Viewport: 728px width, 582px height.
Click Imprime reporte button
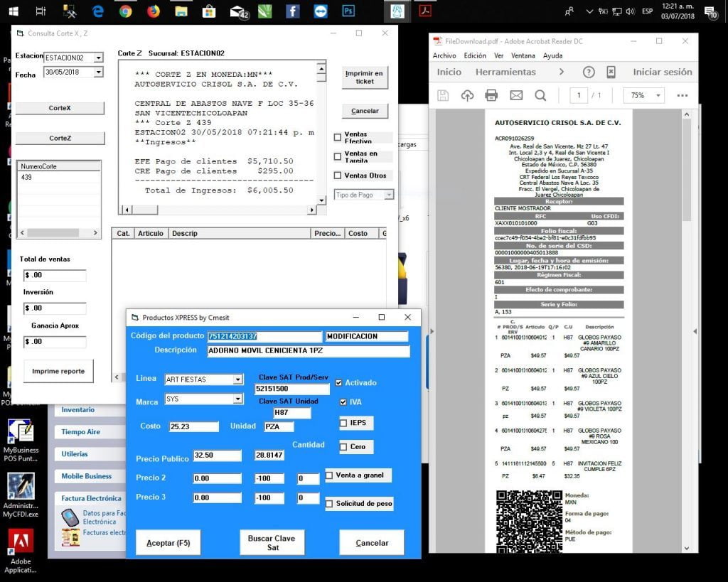point(58,371)
